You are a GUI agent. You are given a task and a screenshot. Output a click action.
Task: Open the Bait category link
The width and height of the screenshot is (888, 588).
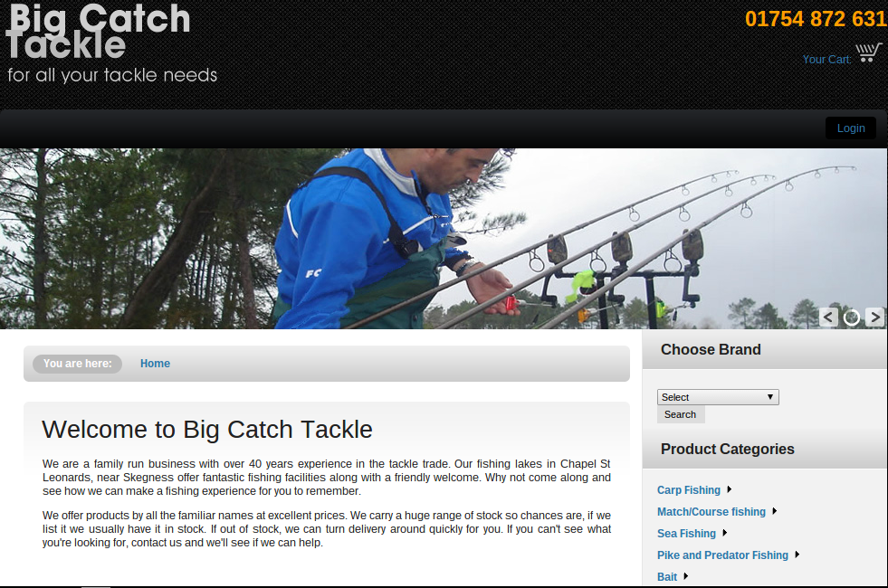point(667,576)
